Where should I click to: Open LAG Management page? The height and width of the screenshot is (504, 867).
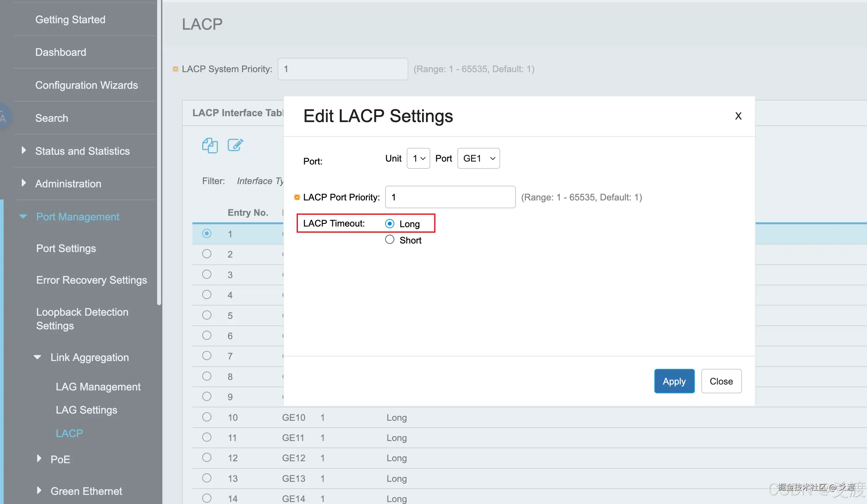point(98,387)
